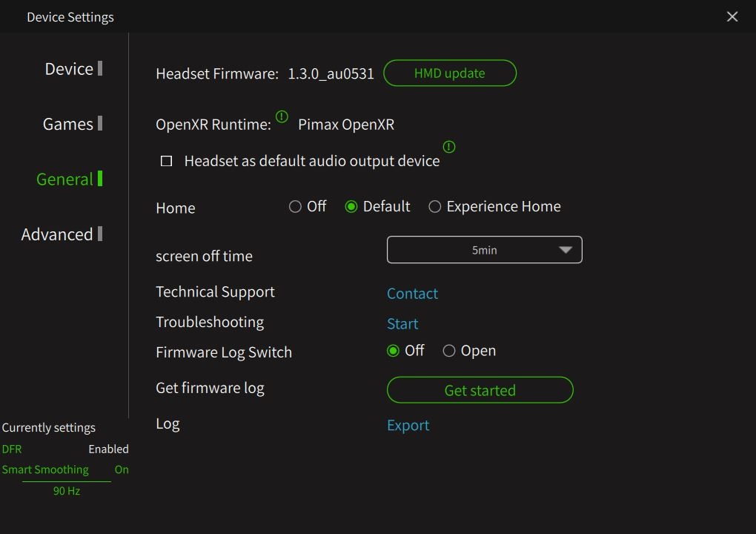
Task: Click Get started for firmware log
Action: (480, 390)
